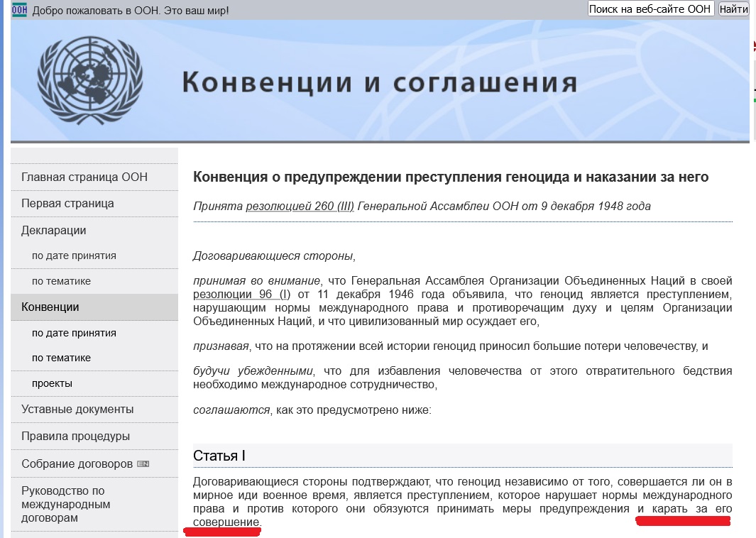The image size is (756, 538).
Task: Open 'Главная страница ООН' in sidebar
Action: click(84, 177)
